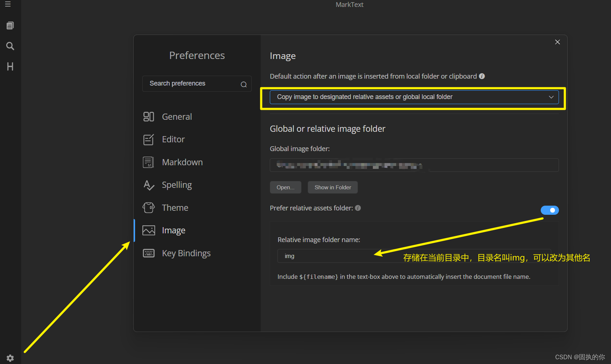The width and height of the screenshot is (611, 364).
Task: Click the ${filename} hint text
Action: click(319, 277)
